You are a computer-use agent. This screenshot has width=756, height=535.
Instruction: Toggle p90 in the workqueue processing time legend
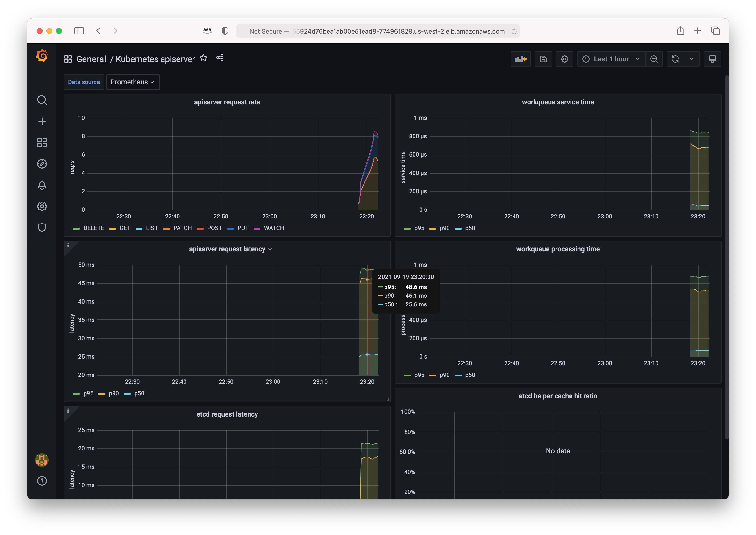pos(444,375)
